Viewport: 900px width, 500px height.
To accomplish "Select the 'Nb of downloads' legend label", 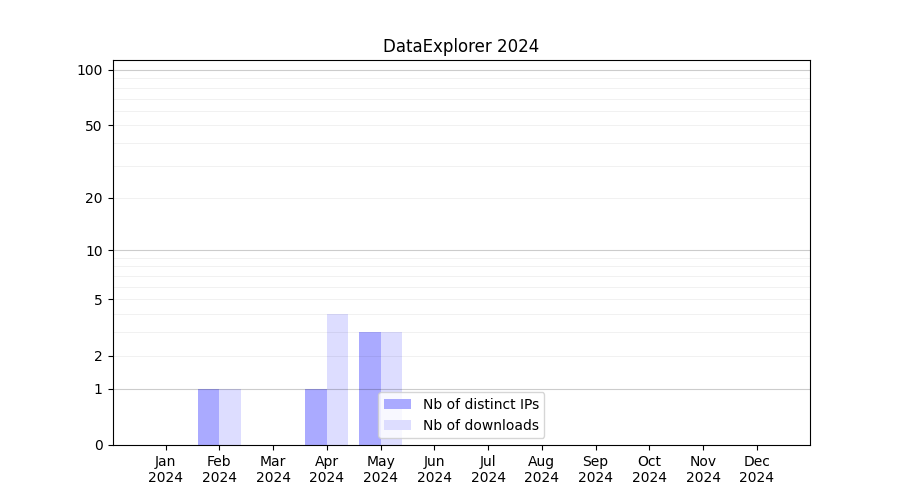I will (x=480, y=425).
